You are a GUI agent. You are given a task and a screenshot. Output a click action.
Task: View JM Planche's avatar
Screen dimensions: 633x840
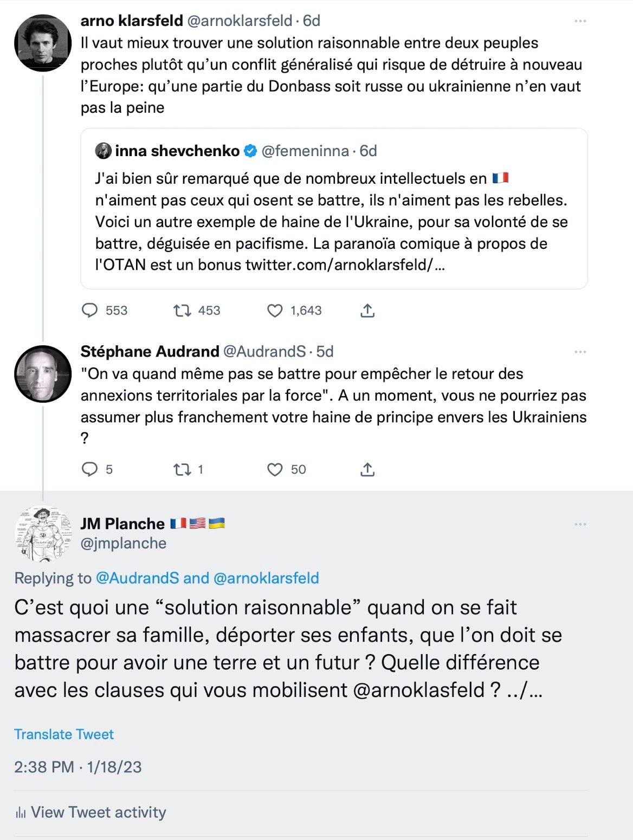pyautogui.click(x=43, y=534)
